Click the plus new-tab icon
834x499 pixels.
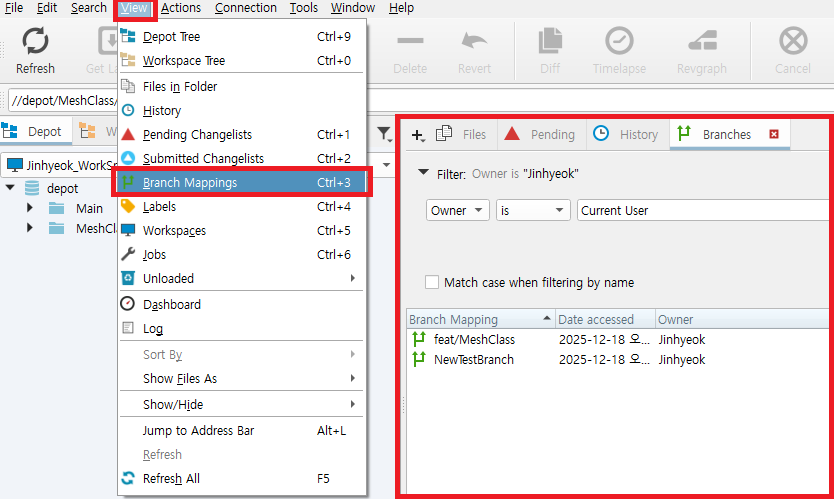[x=418, y=135]
